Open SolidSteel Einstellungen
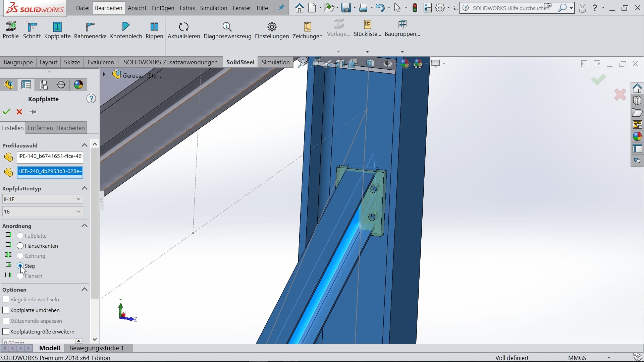644x362 pixels. click(x=272, y=30)
